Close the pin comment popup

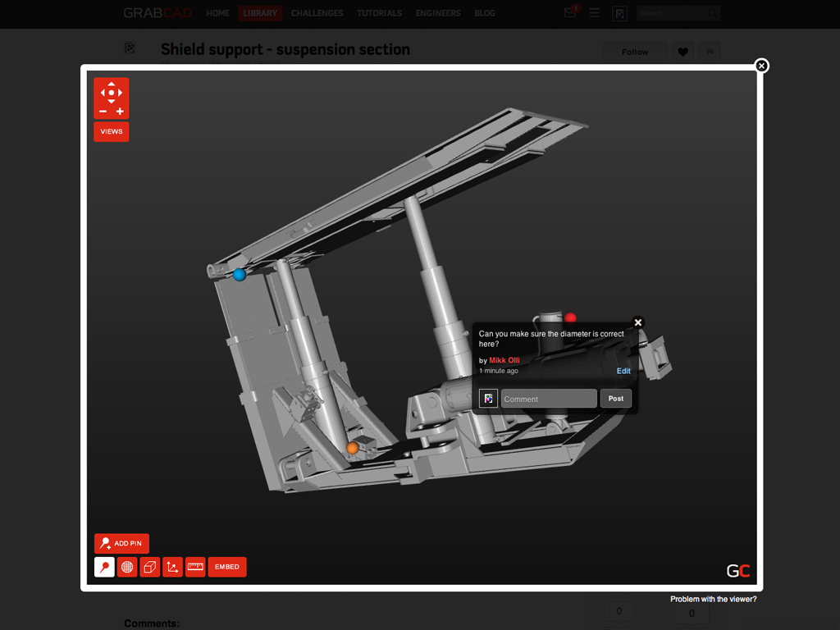click(x=638, y=322)
